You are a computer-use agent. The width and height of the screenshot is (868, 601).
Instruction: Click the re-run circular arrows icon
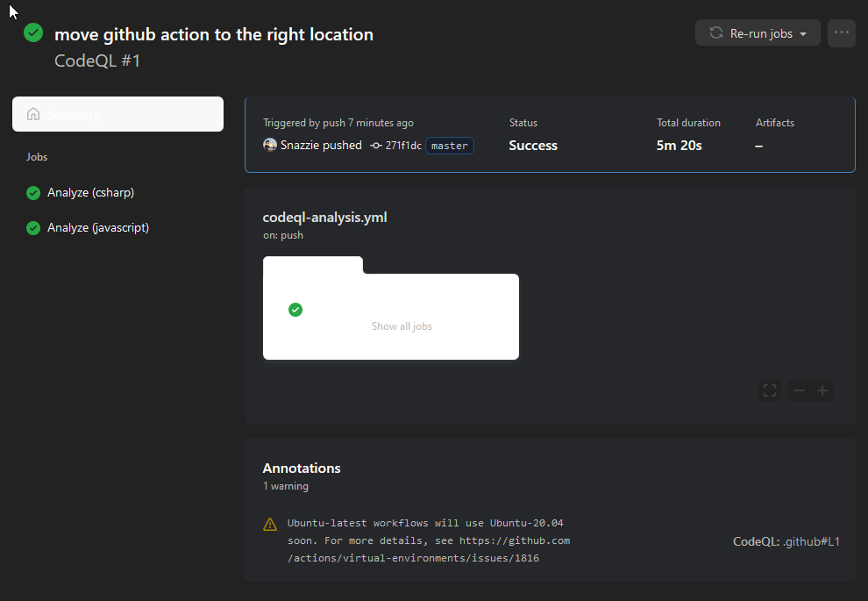coord(716,33)
